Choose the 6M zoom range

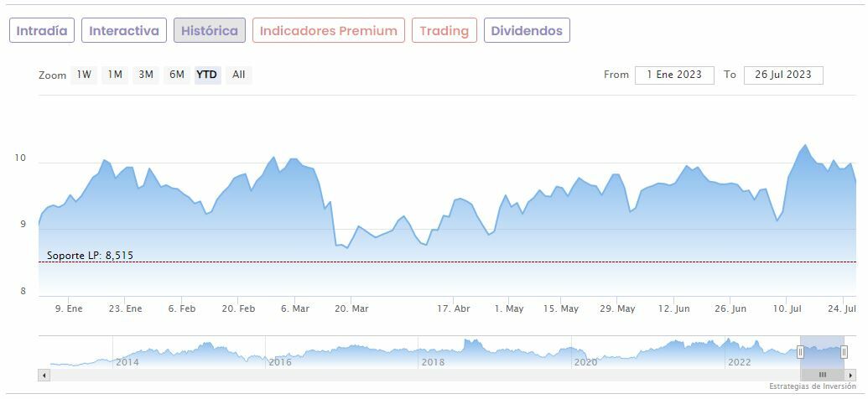(x=176, y=75)
